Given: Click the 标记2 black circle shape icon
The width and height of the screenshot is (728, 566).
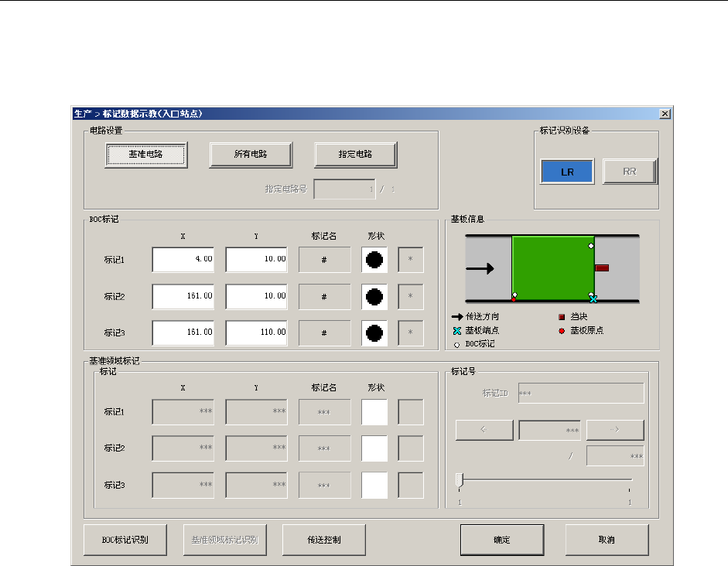Looking at the screenshot, I should pyautogui.click(x=374, y=296).
